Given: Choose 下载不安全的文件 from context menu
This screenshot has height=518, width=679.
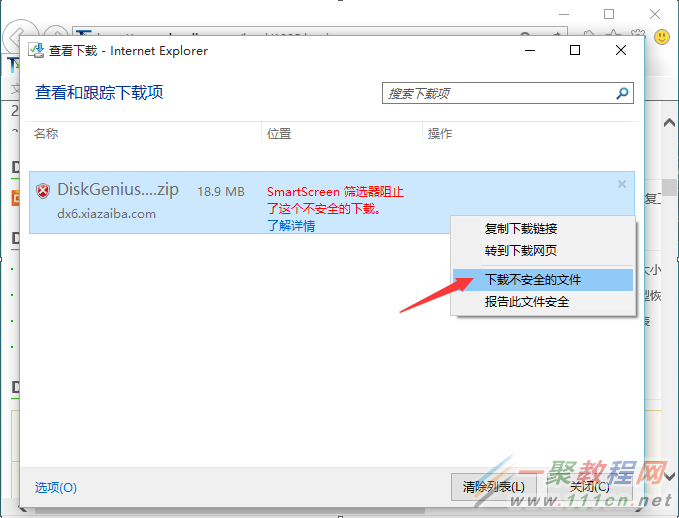Looking at the screenshot, I should point(543,280).
